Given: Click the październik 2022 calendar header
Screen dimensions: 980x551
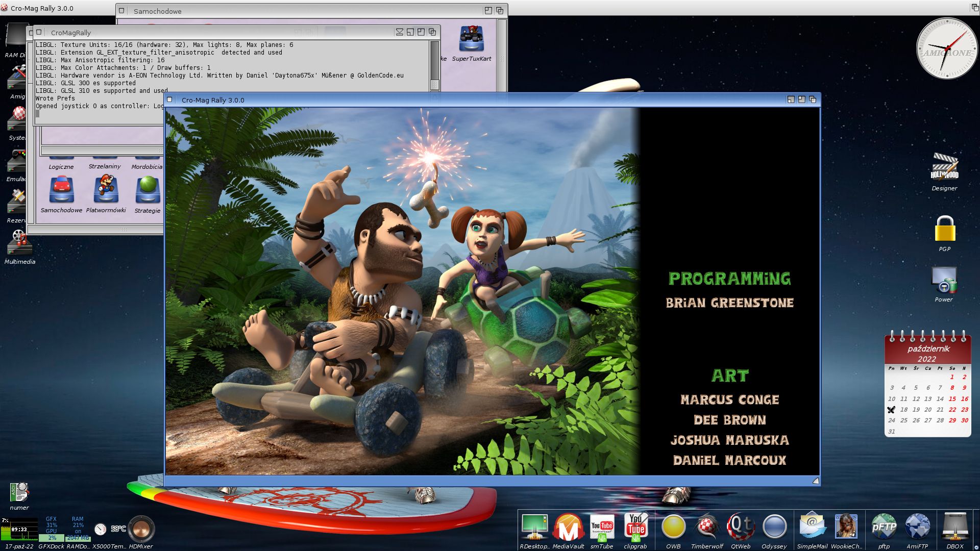Looking at the screenshot, I should click(928, 354).
